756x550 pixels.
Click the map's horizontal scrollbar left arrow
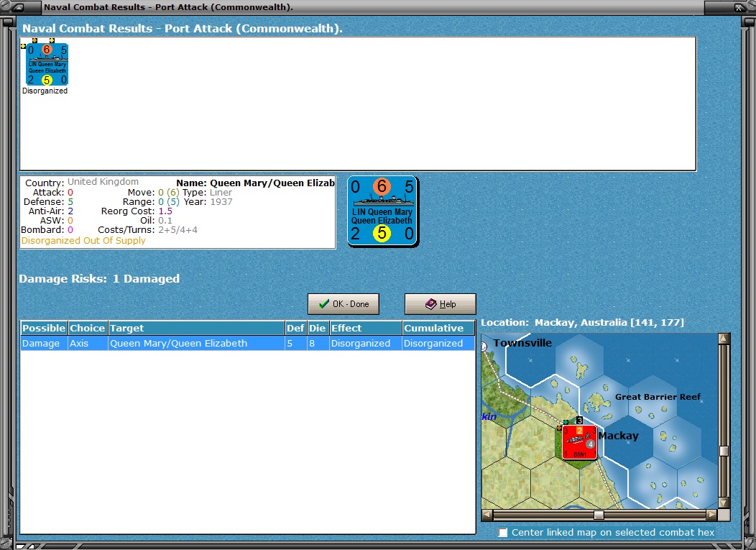coord(487,515)
